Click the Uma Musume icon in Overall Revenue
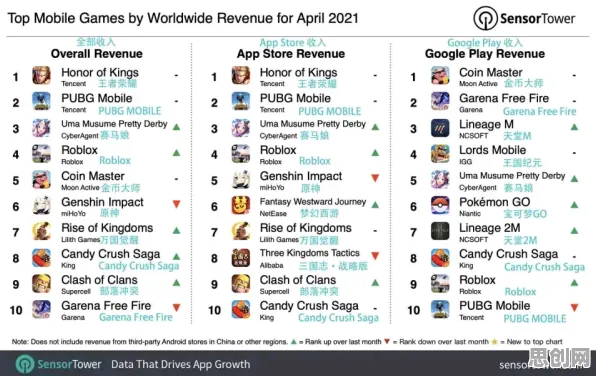This screenshot has height=376, width=596. click(x=41, y=127)
